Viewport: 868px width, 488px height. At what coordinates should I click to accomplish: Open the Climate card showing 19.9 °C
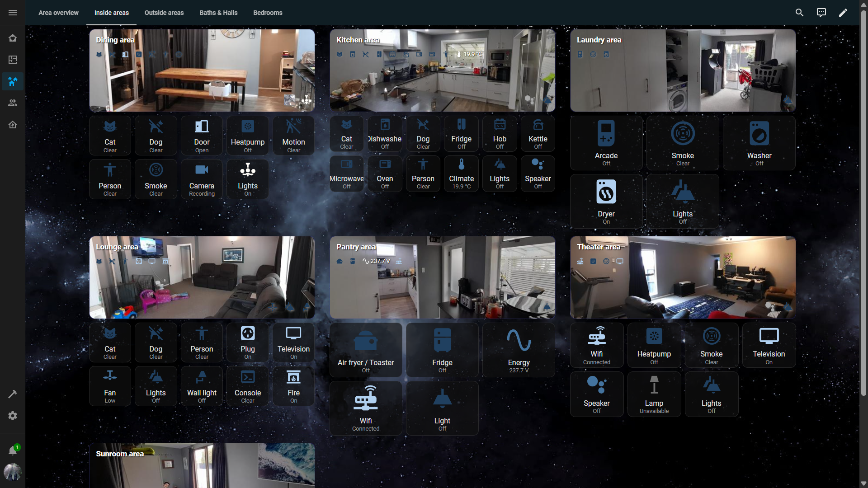click(x=461, y=174)
